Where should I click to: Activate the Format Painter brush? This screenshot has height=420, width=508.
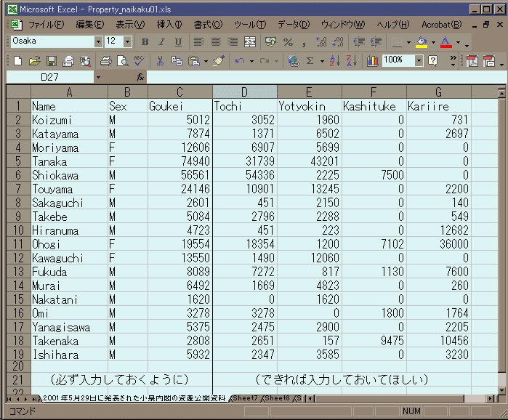tap(219, 60)
